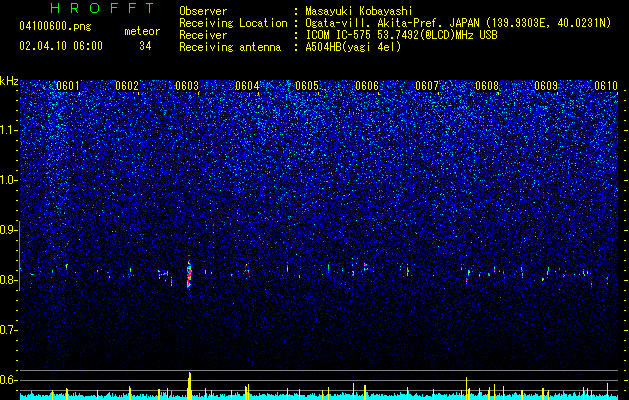The width and height of the screenshot is (629, 400).
Task: Click the 0.9 kHz axis label
Action: pyautogui.click(x=8, y=230)
